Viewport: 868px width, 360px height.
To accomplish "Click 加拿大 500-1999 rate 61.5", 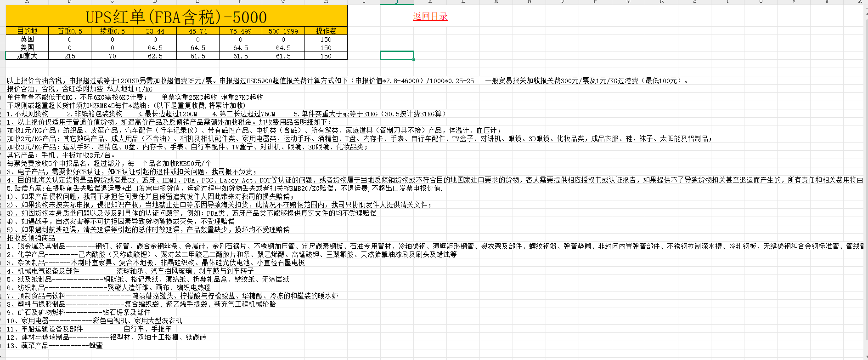I will [x=283, y=56].
